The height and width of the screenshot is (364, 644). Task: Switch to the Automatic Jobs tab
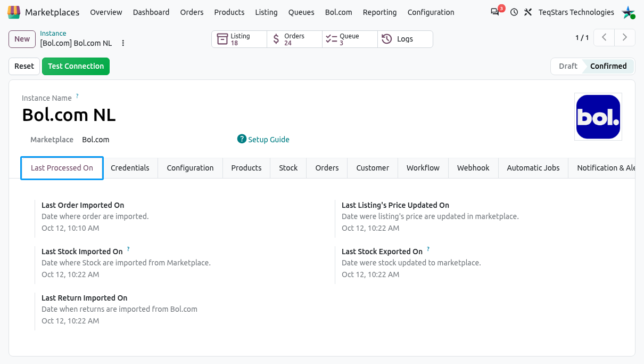pos(533,168)
